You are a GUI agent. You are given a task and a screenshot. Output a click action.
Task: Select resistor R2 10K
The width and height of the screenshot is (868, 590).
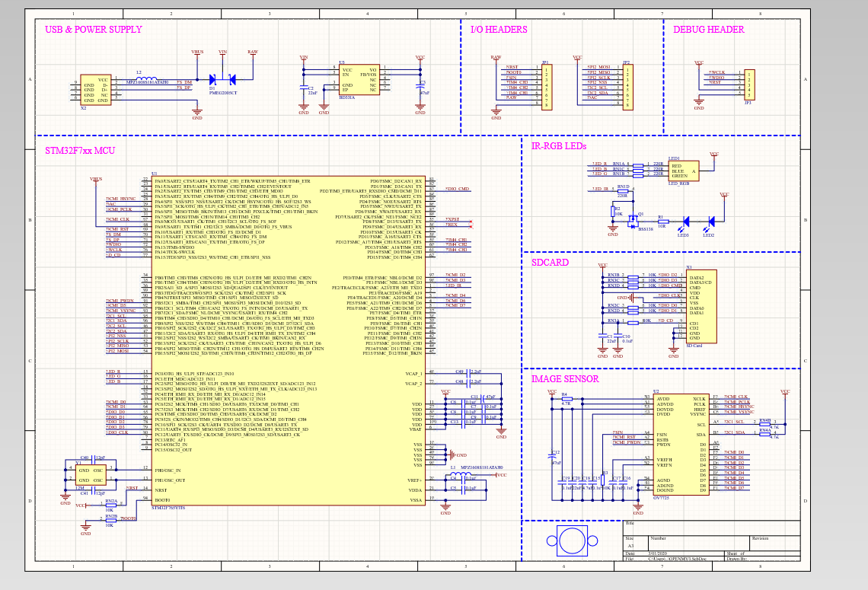614,212
